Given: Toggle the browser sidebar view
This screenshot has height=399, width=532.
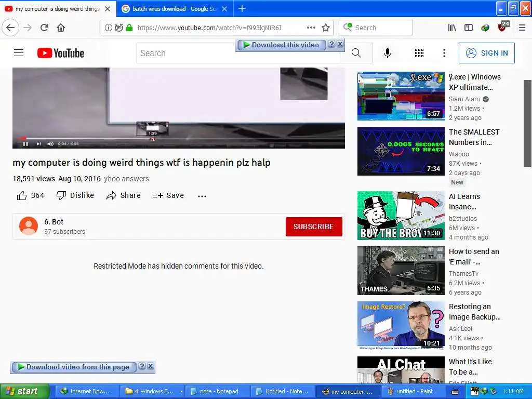Looking at the screenshot, I should tap(469, 28).
